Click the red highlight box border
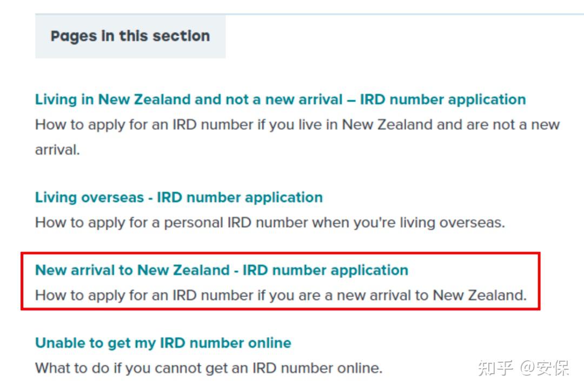This screenshot has width=584, height=392. (539, 281)
